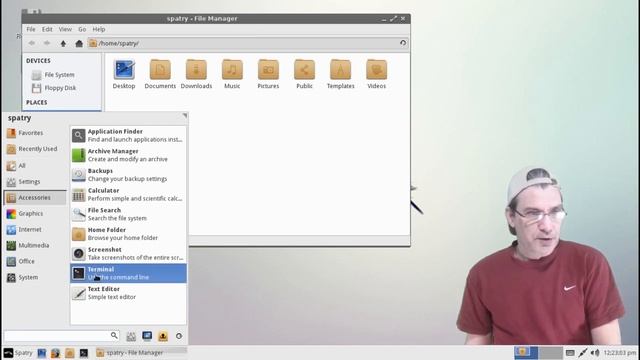The image size is (640, 360).
Task: Launch Calculator from the menu
Action: (128, 194)
